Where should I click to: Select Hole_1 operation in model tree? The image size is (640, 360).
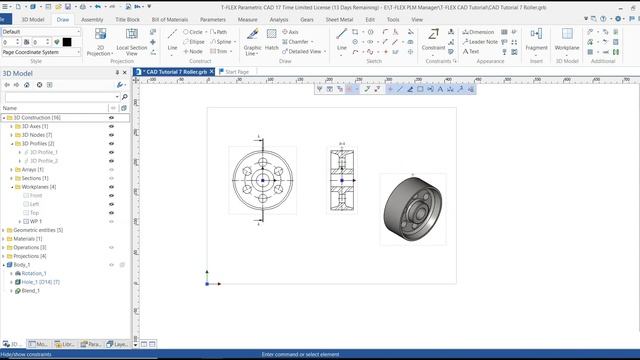coord(40,282)
